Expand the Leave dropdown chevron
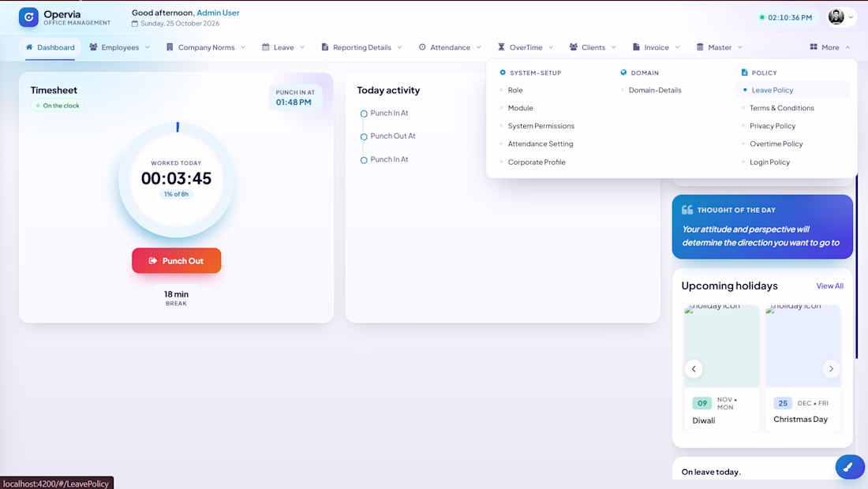868x489 pixels. click(302, 47)
